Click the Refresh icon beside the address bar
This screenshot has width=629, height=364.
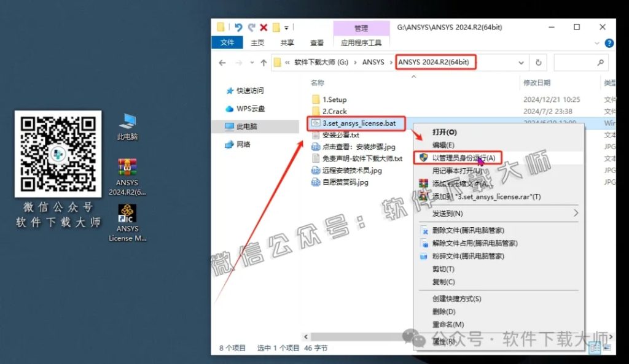coord(537,62)
